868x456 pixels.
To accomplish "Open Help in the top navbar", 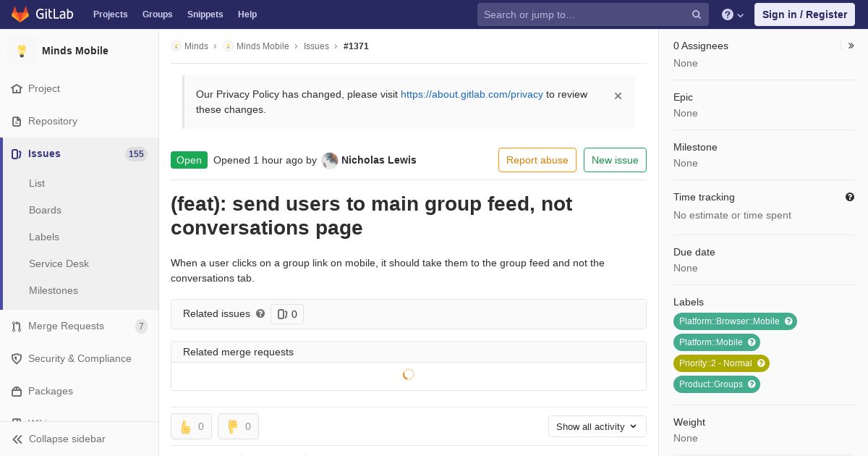I will [247, 14].
